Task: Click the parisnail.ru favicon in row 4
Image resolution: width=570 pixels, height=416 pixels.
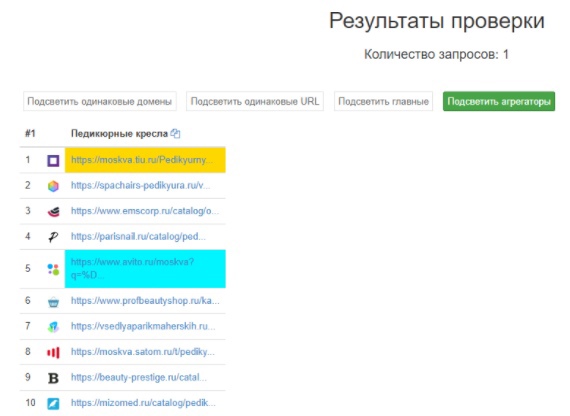Action: click(53, 237)
